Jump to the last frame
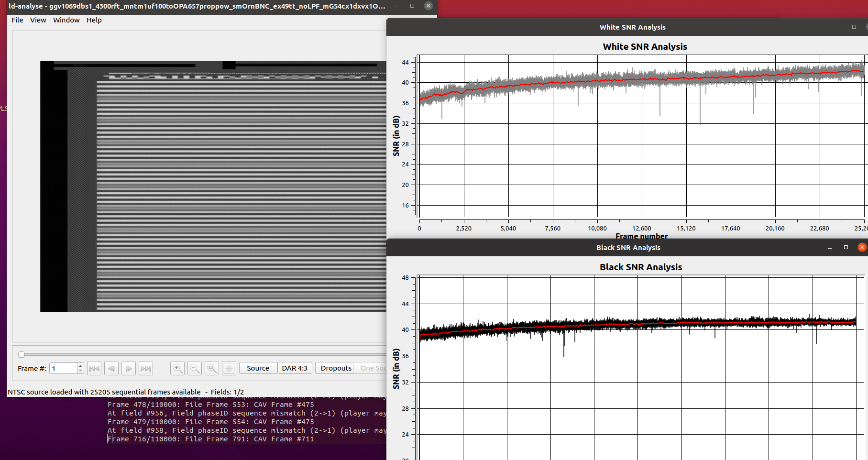The image size is (868, 460). [x=146, y=368]
